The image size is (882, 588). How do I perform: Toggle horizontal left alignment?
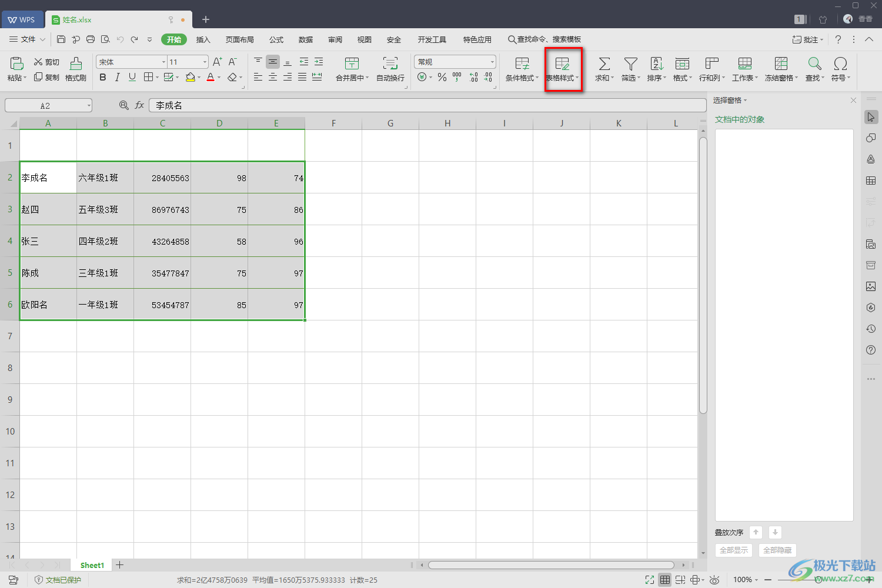coord(258,77)
